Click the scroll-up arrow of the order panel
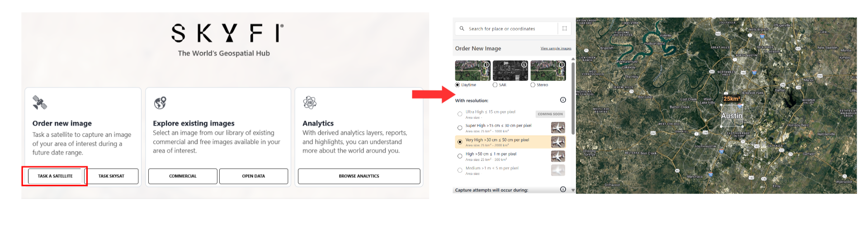Screen dimensions: 868x226 [x=573, y=59]
